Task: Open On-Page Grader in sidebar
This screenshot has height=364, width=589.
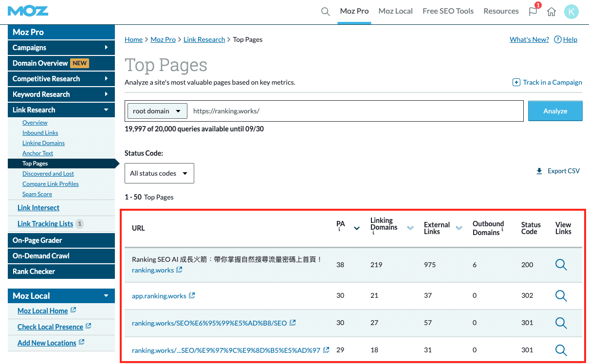Action: click(61, 240)
